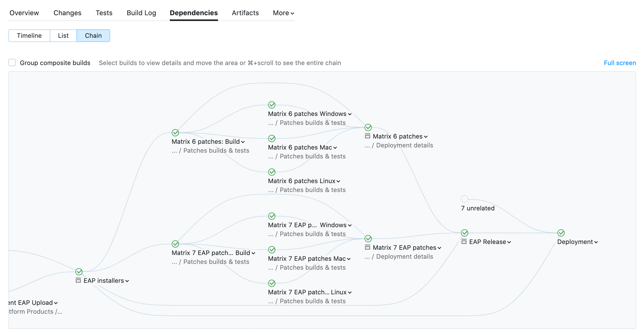Click success icon above Matrix 6 patches Linux
The height and width of the screenshot is (335, 644).
(272, 172)
